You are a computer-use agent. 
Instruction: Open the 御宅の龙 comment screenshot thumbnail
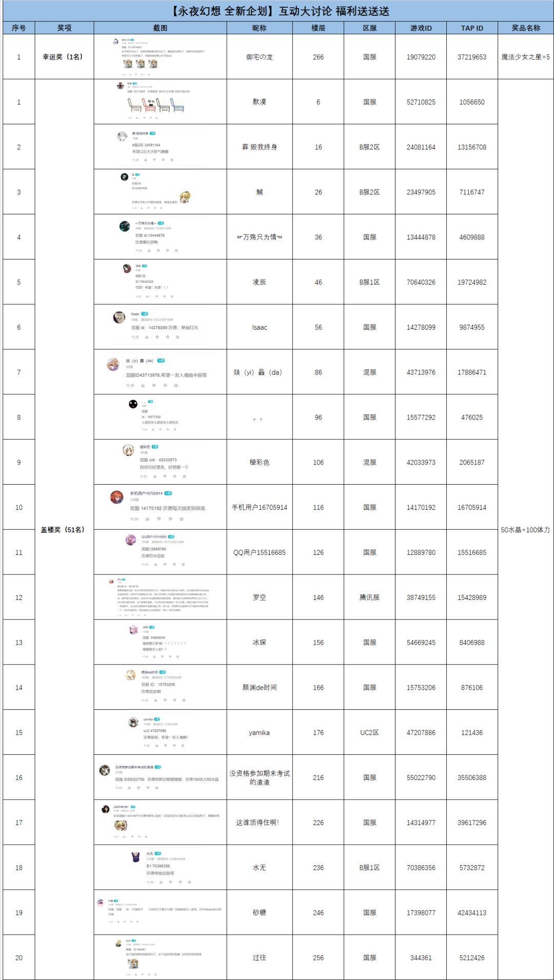point(160,57)
